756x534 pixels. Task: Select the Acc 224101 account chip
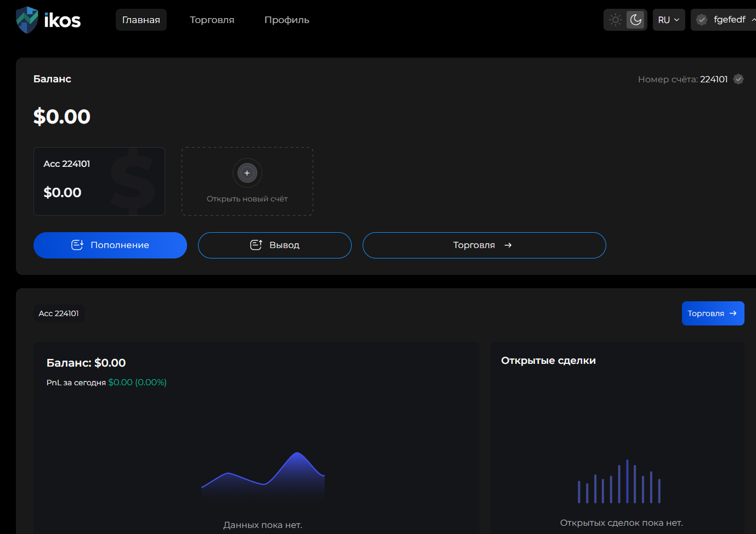[x=59, y=313]
